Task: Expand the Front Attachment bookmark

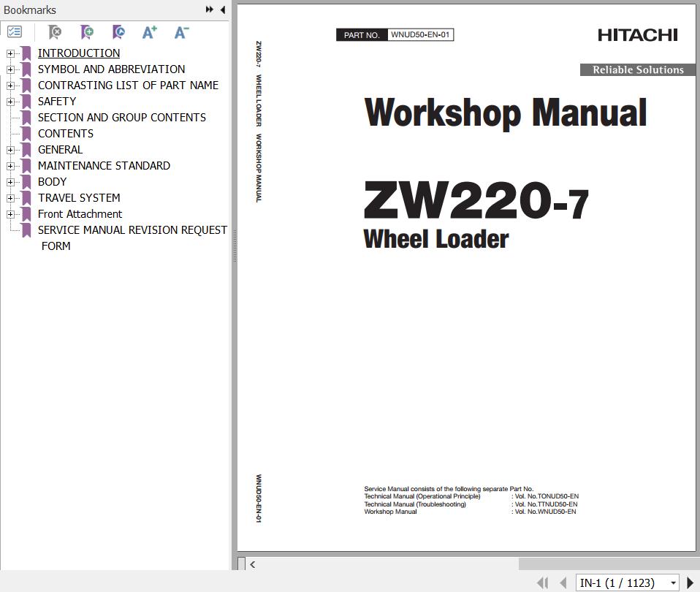Action: (x=10, y=214)
